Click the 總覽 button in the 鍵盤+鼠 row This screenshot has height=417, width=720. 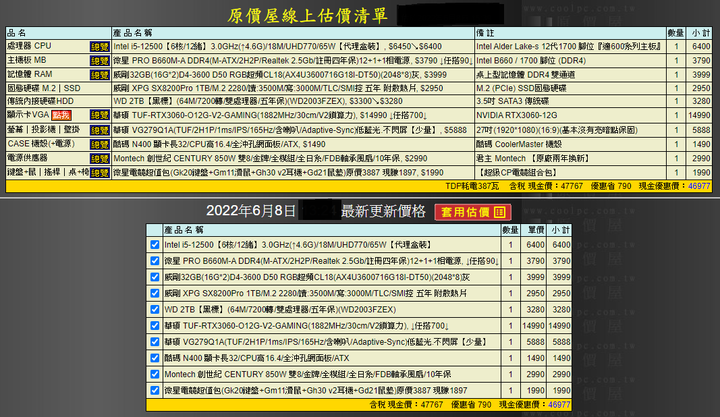99,173
